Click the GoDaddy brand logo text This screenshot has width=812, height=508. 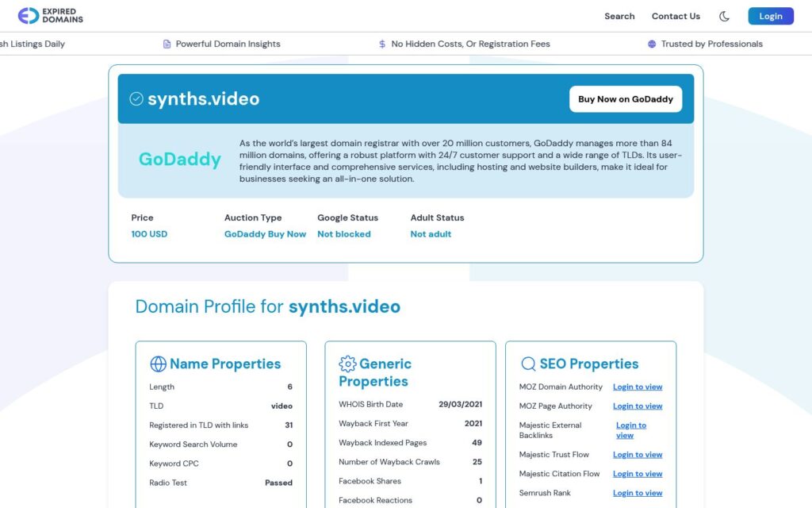coord(180,159)
